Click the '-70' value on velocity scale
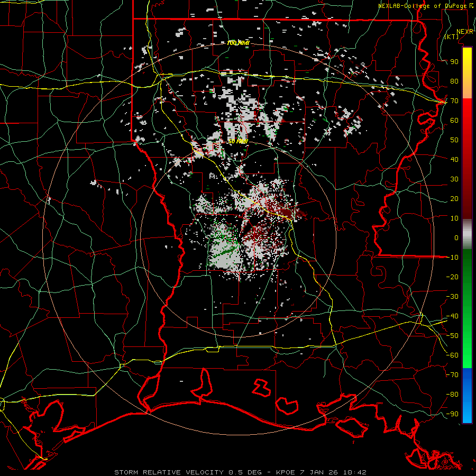 [x=452, y=375]
